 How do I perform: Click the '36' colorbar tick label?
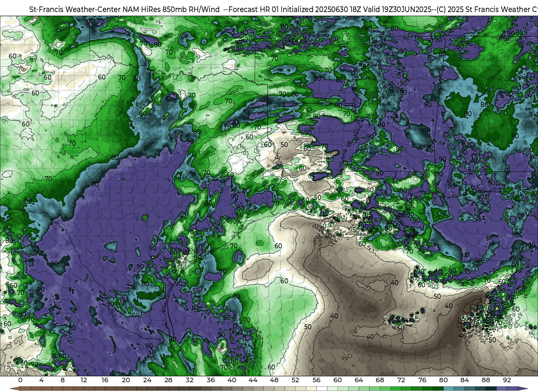(x=211, y=380)
